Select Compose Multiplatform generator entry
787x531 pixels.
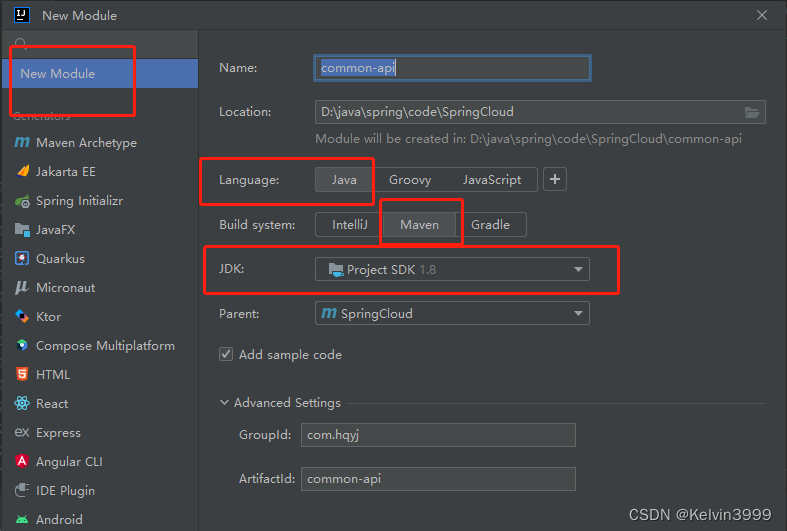(100, 345)
